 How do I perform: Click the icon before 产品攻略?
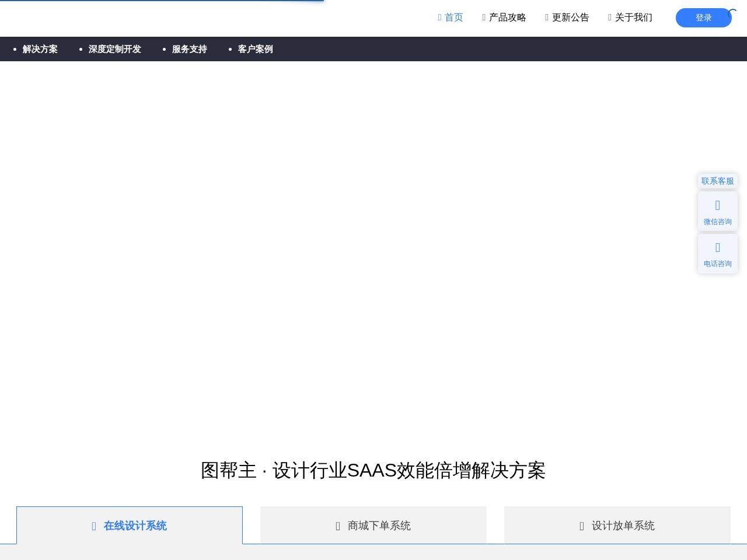pos(484,17)
